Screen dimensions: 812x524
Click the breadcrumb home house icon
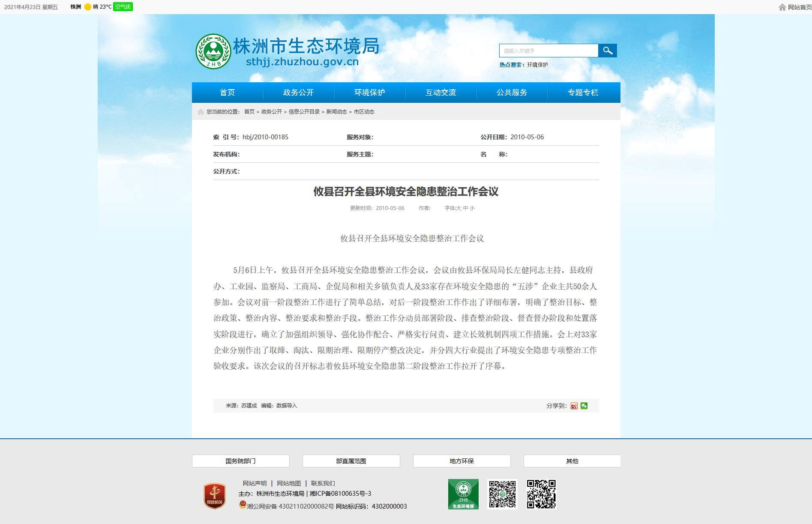click(201, 112)
